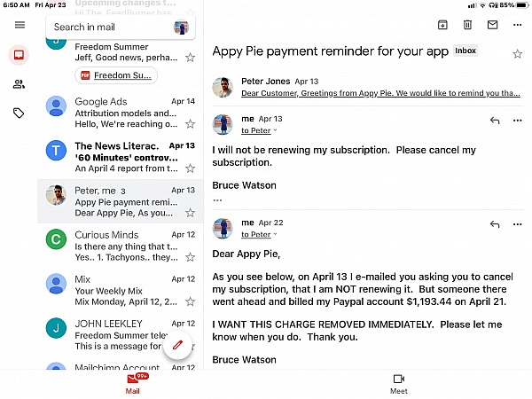Expand recipients on Apr 13 message
532x399 pixels.
(x=259, y=130)
